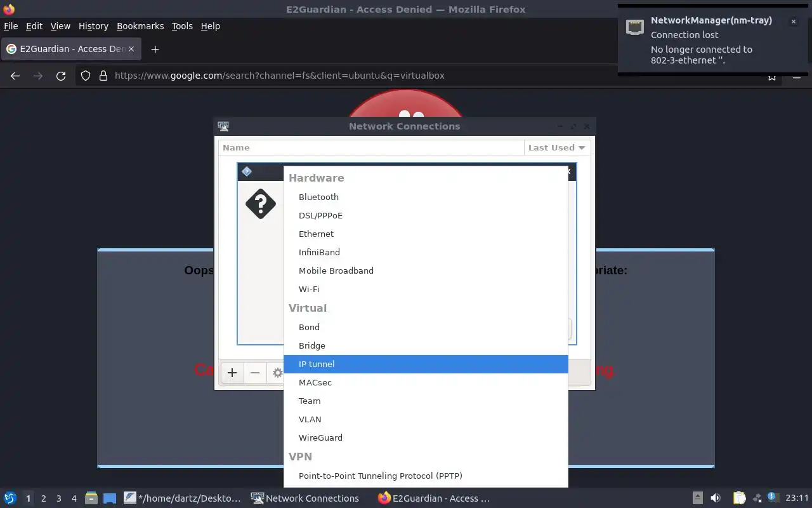Select VLAN connection type

click(426, 419)
